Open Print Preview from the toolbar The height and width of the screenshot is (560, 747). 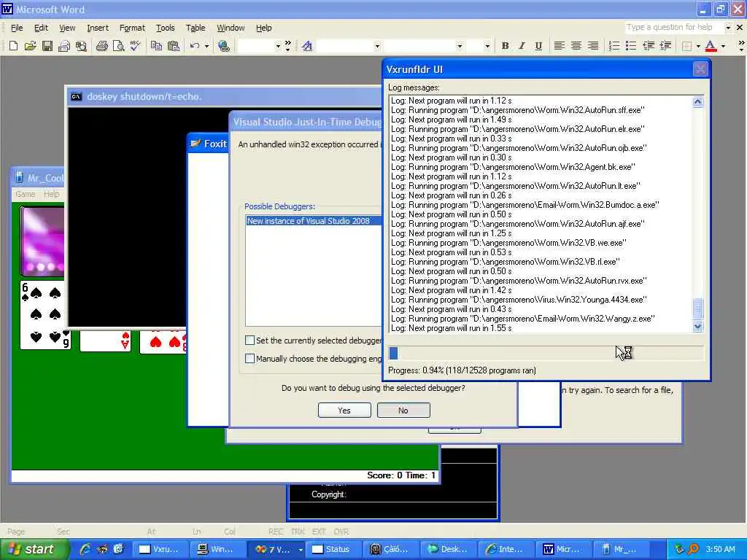coord(119,46)
